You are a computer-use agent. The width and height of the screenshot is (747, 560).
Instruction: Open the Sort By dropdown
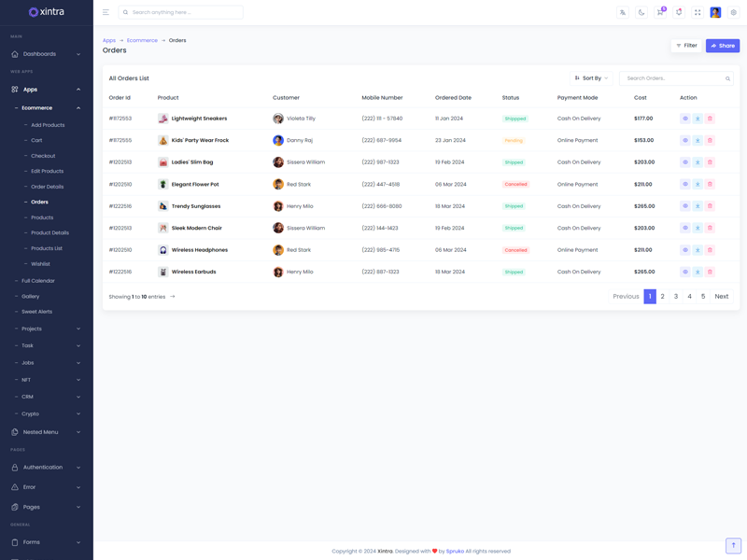pos(591,78)
